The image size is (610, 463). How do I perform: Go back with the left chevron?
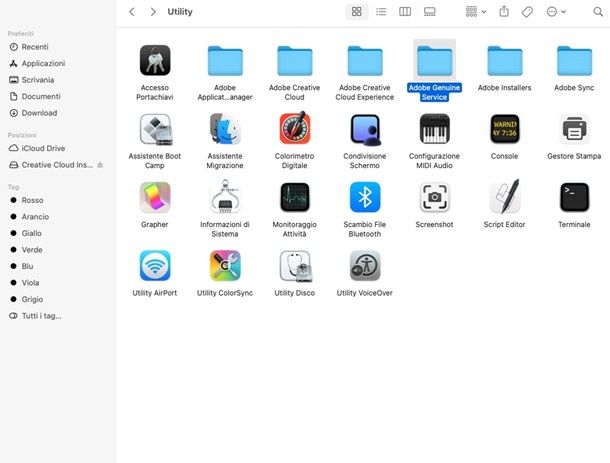pos(132,12)
